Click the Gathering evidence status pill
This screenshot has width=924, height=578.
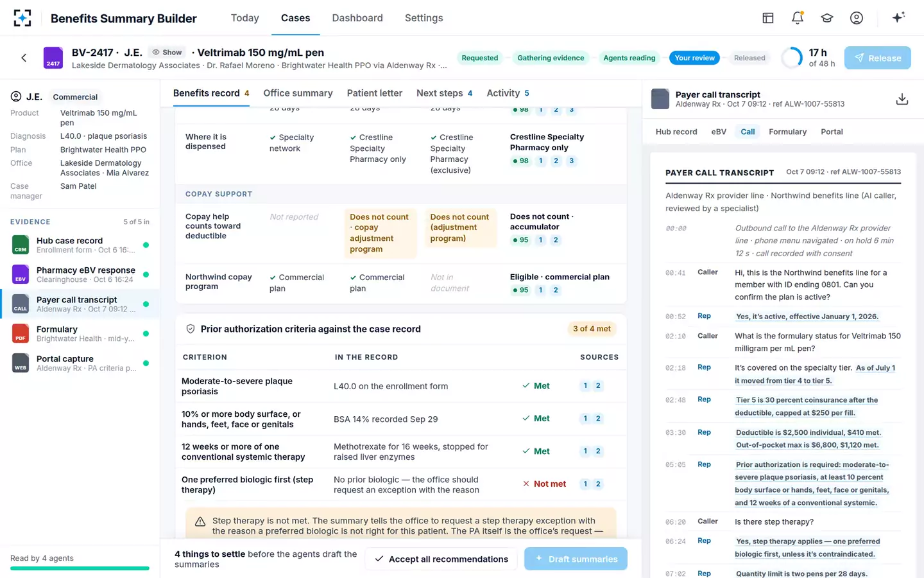[551, 58]
